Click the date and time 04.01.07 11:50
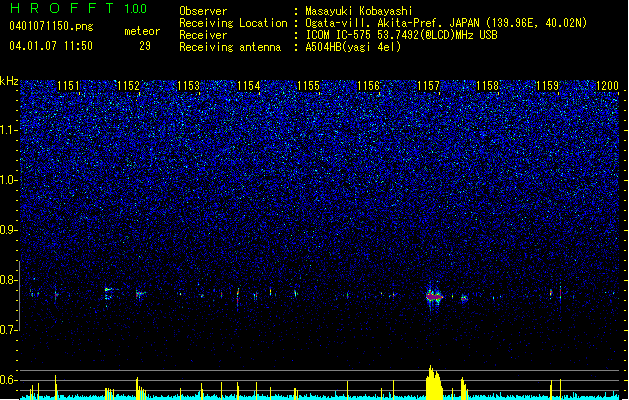This screenshot has height=400, width=629. pyautogui.click(x=51, y=45)
